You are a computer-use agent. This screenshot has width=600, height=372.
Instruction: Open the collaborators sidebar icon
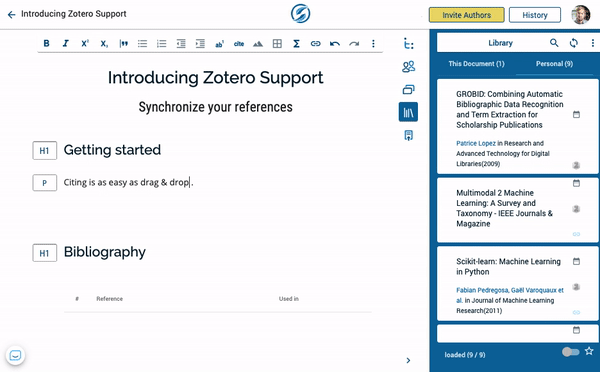(x=408, y=67)
